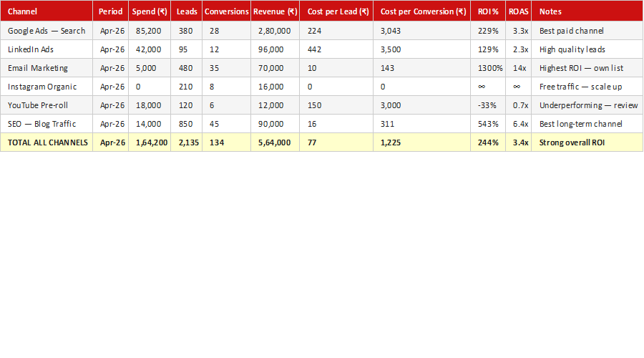Select the LinkedIn Ads channel cell
The image size is (644, 358).
click(x=47, y=49)
